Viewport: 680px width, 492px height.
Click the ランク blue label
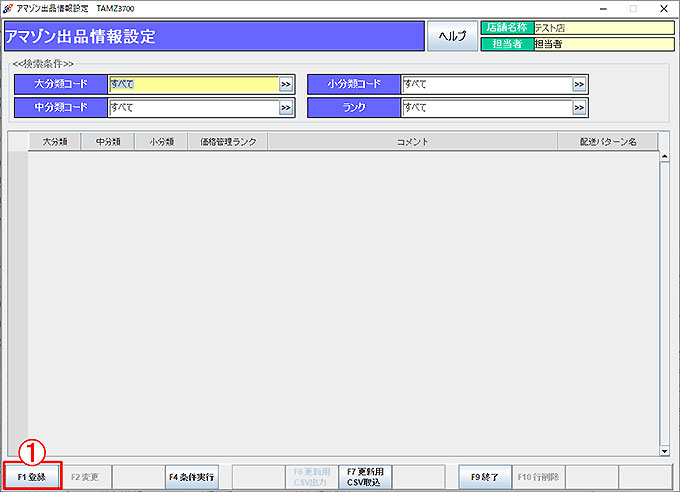tap(354, 108)
